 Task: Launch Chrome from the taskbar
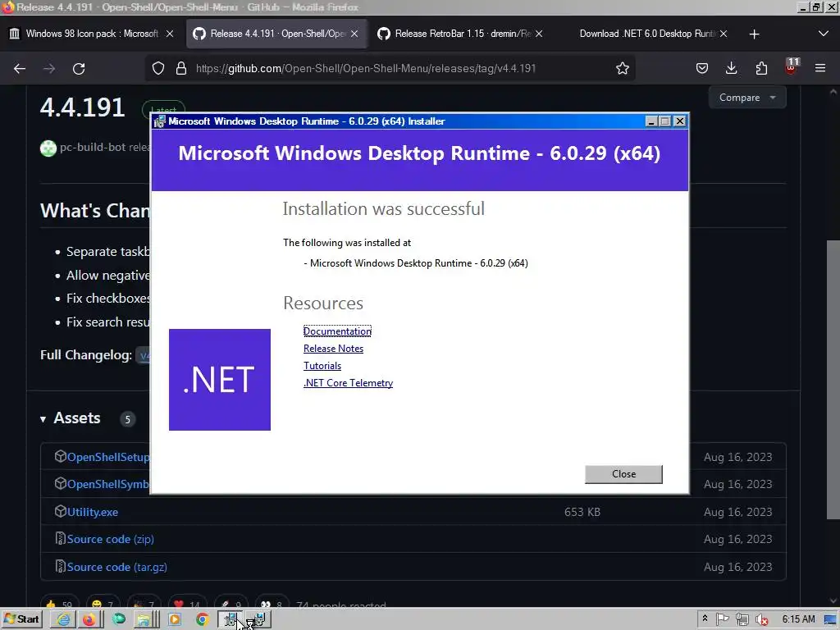[203, 620]
